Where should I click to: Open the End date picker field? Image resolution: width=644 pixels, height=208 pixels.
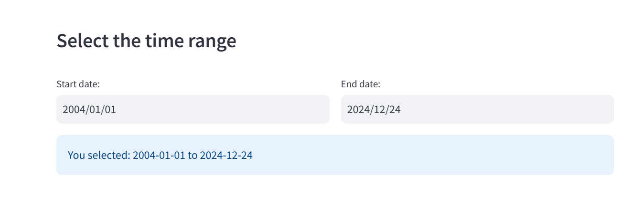coord(477,109)
